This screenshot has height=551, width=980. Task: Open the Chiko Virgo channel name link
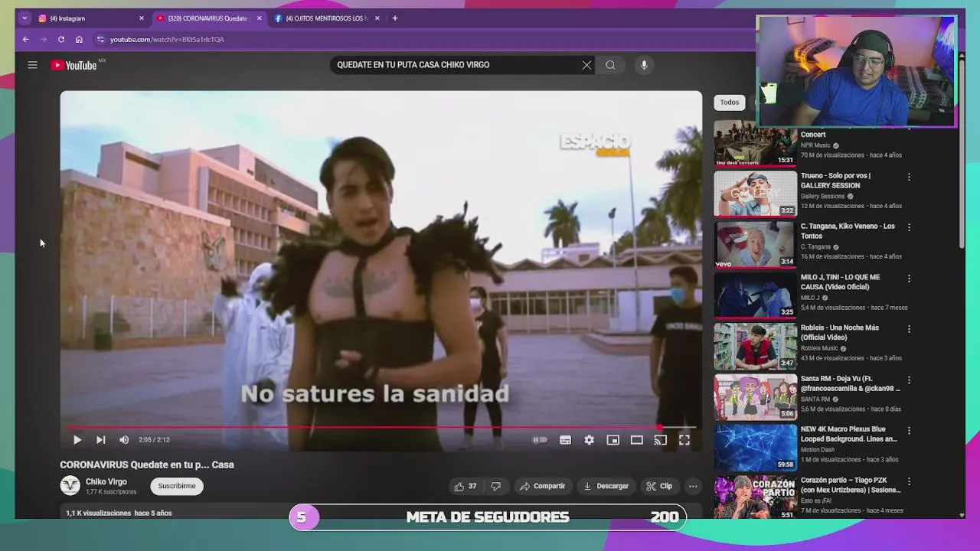106,481
